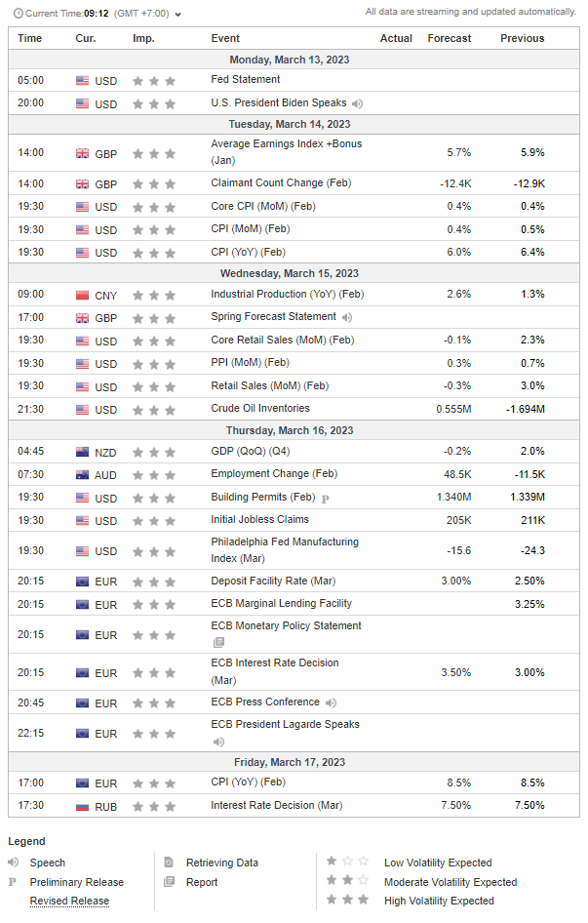Click the Imp. column header
The width and height of the screenshot is (588, 923).
coord(143,38)
